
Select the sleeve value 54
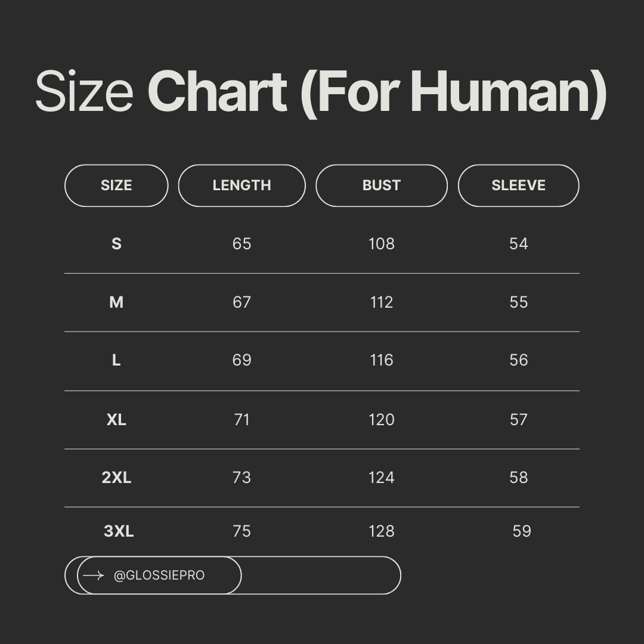click(518, 244)
